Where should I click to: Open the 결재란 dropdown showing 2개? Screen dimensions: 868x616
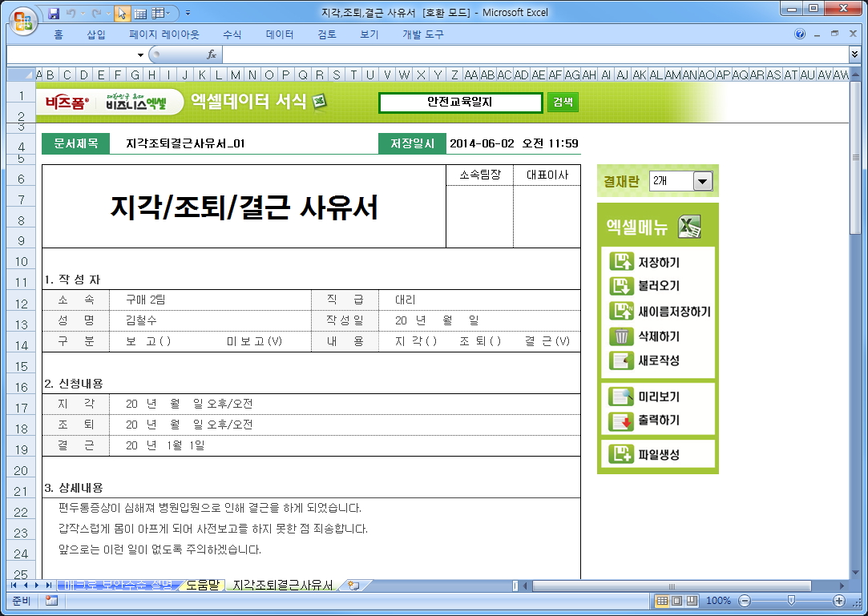click(702, 181)
